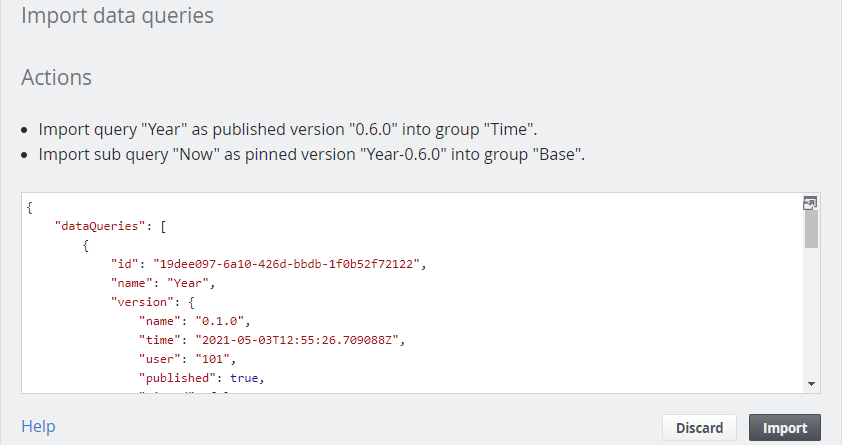Click the "id" value 19dee097-6a10-426d-bbdb-1f0b52f72122
The width and height of the screenshot is (842, 445).
(286, 264)
